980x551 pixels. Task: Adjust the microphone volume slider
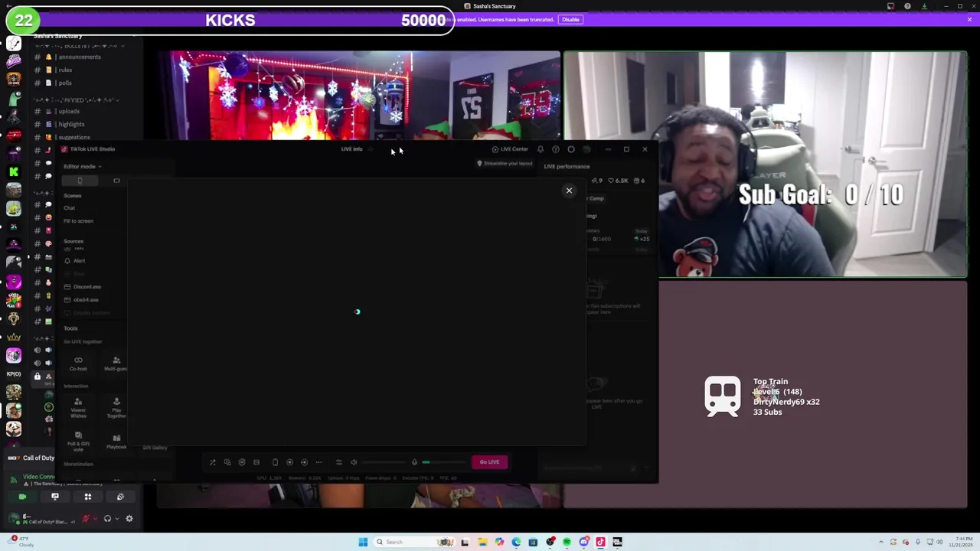click(443, 462)
